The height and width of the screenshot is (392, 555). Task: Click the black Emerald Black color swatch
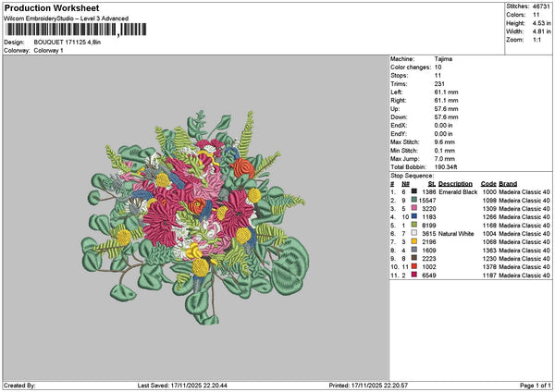point(414,191)
